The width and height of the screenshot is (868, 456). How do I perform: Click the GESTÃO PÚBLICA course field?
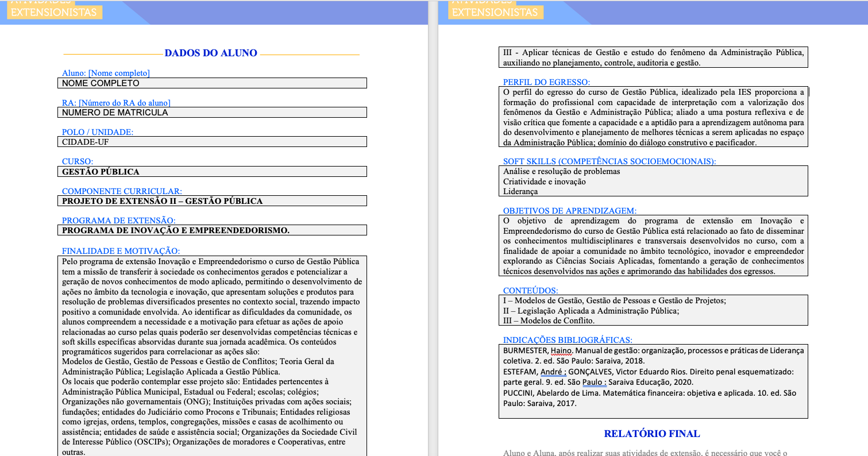(213, 172)
